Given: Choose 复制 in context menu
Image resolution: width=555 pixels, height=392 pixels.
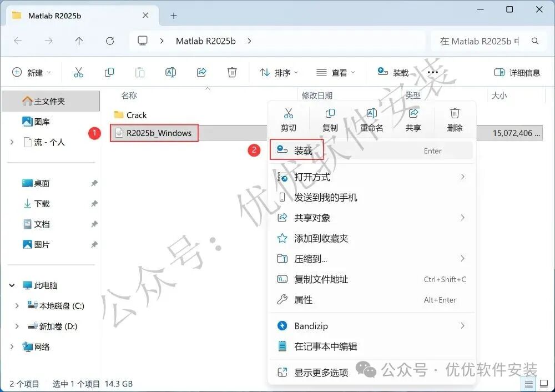Looking at the screenshot, I should (x=330, y=120).
